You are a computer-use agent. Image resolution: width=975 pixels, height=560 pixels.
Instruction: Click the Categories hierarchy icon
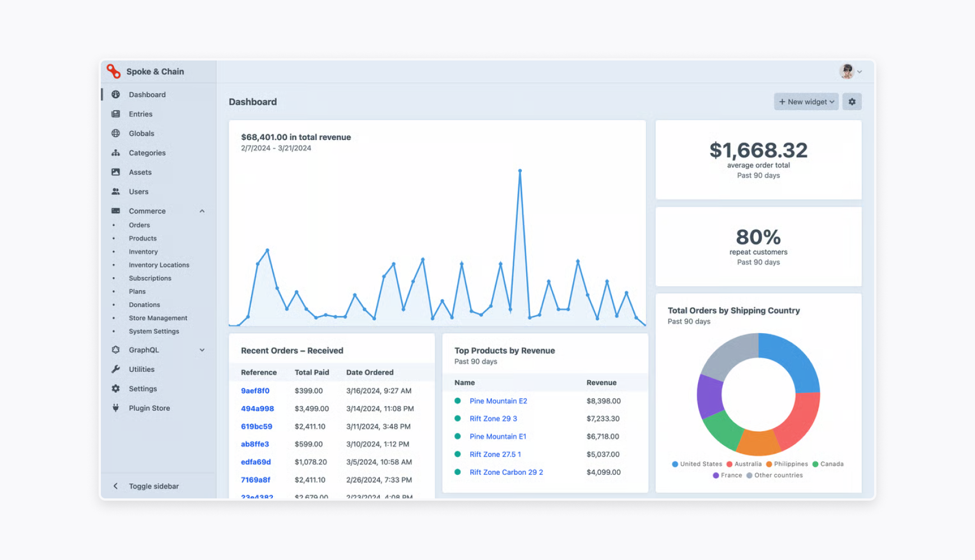coord(116,153)
